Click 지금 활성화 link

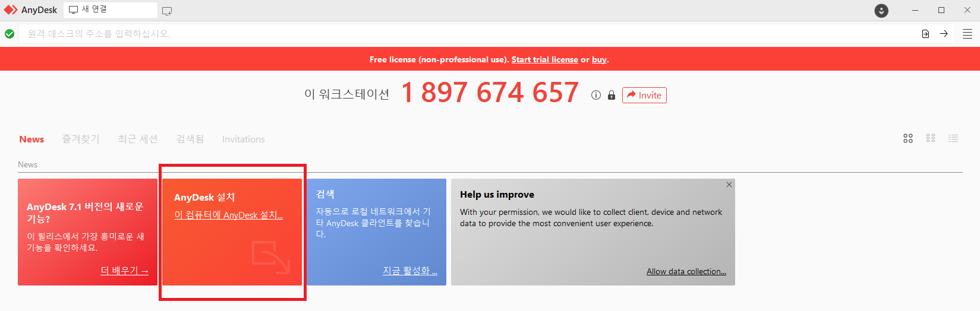click(x=410, y=271)
